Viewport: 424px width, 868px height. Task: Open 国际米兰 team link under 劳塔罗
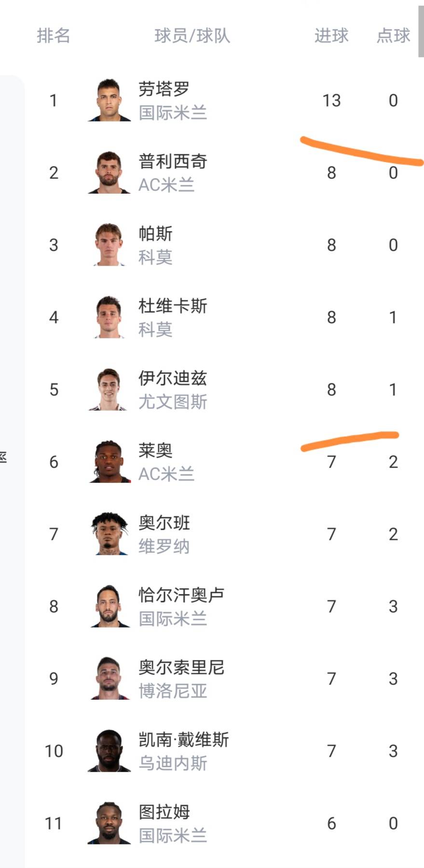[173, 113]
